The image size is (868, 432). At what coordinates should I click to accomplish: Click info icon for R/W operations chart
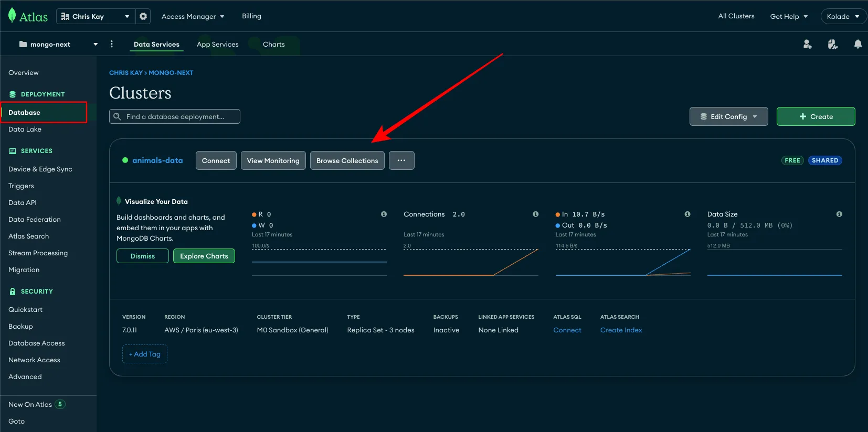coord(384,214)
